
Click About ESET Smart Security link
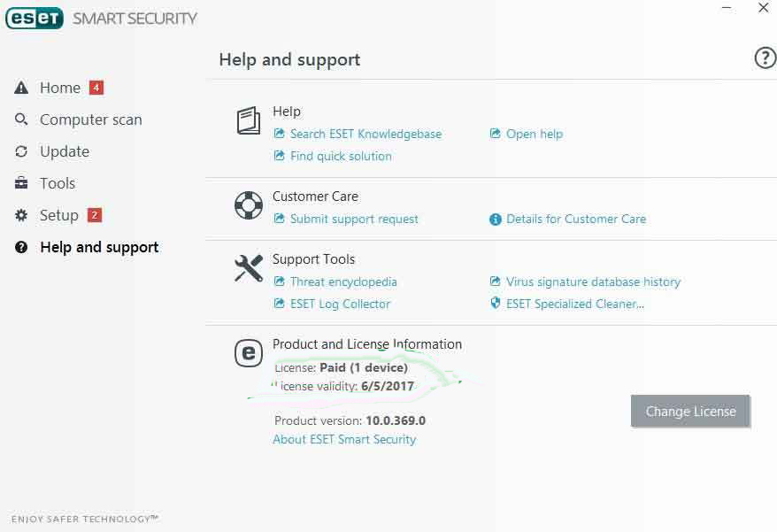click(x=344, y=439)
